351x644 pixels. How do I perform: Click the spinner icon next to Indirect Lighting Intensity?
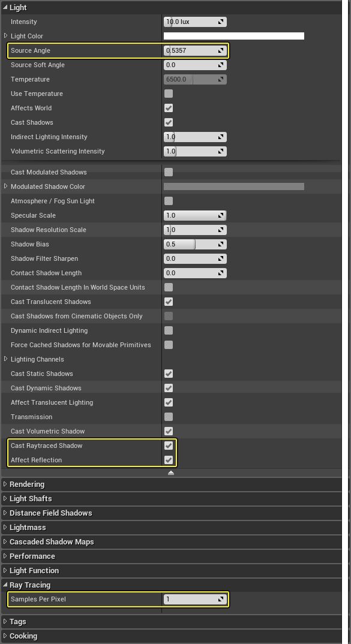[x=220, y=137]
